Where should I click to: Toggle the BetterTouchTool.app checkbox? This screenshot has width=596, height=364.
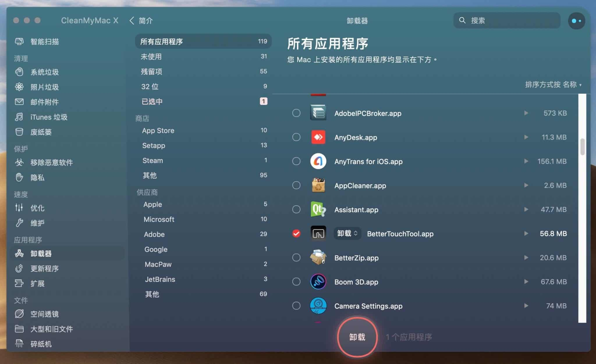297,234
